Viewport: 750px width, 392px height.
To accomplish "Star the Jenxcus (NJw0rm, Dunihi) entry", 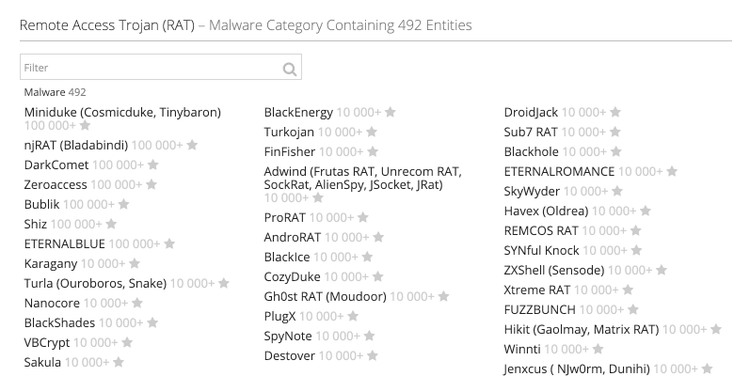I will pyautogui.click(x=707, y=369).
